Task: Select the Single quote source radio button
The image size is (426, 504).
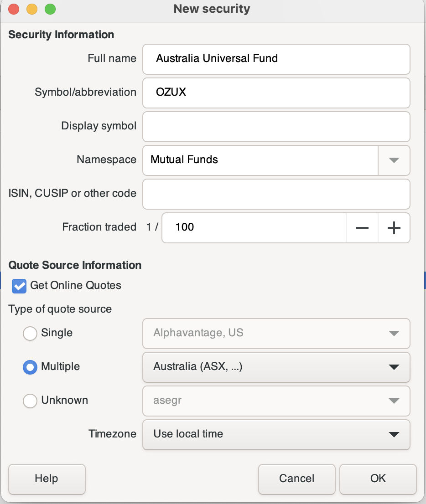Action: click(30, 333)
